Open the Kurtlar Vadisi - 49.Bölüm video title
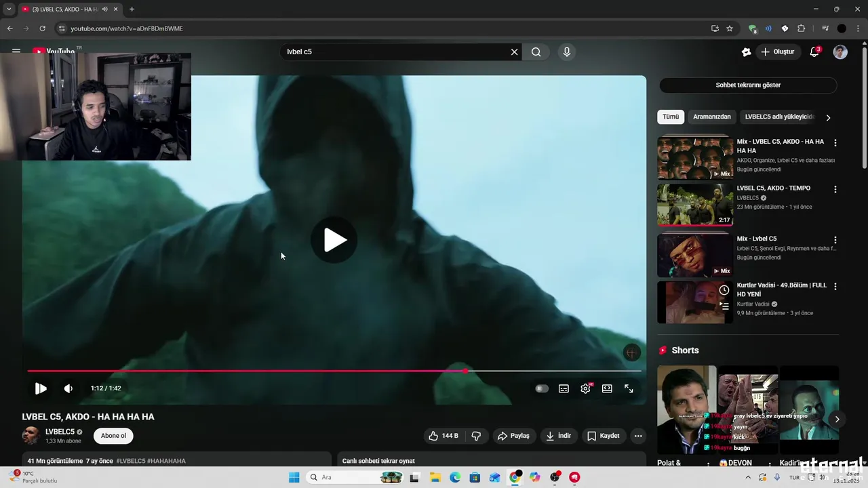Viewport: 868px width, 488px height. 782,290
